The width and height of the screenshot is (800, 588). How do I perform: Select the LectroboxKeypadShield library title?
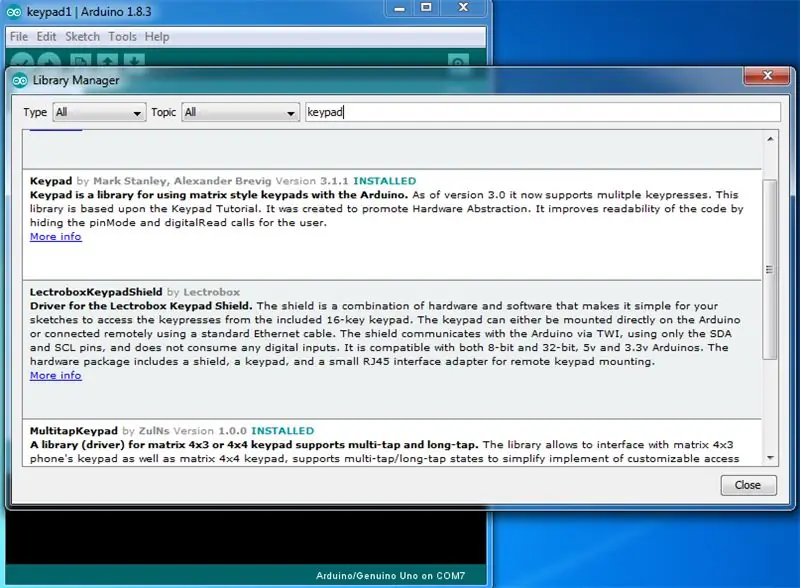pos(96,292)
